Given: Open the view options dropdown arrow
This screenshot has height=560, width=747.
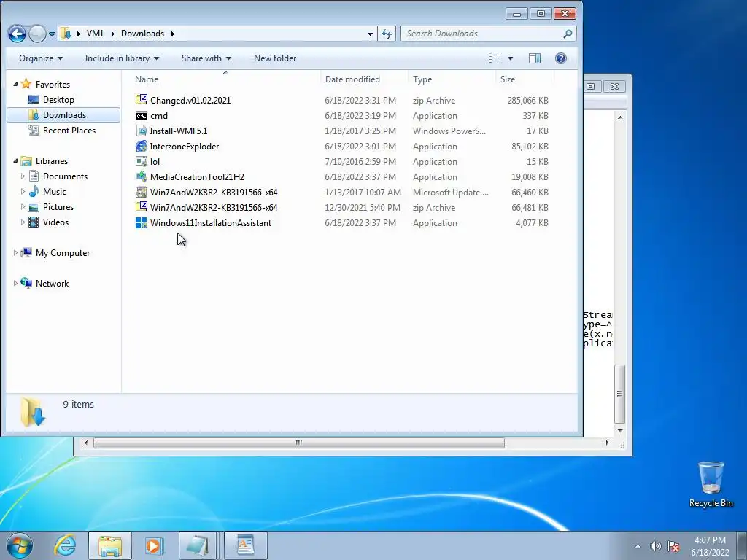Looking at the screenshot, I should pos(510,58).
